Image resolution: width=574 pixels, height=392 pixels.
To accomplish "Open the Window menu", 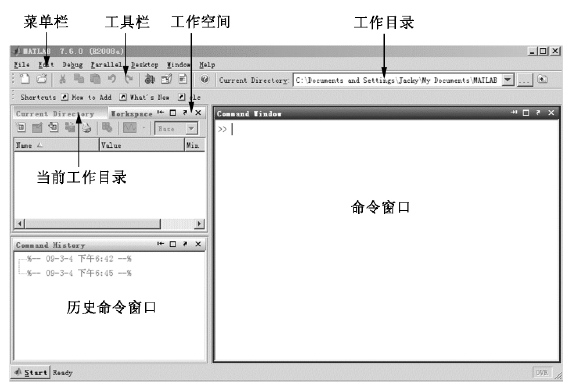I will pos(178,65).
